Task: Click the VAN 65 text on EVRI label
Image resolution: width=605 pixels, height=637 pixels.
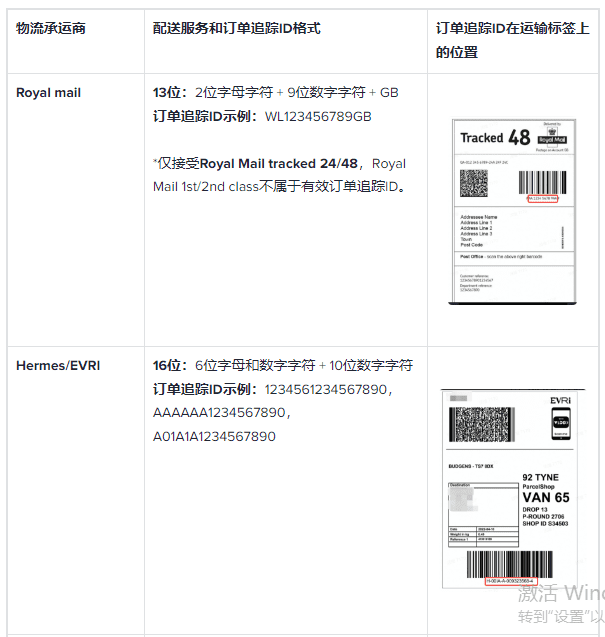Action: tap(546, 498)
